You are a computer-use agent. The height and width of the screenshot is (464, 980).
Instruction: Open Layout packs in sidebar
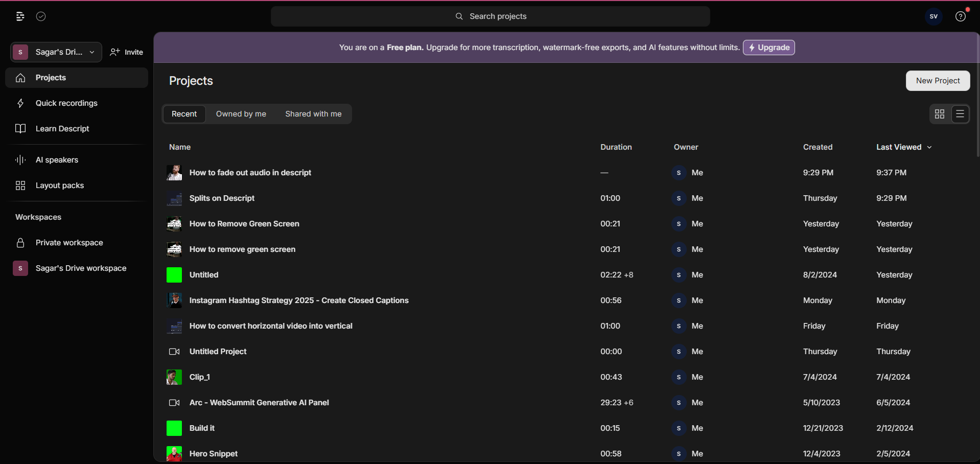[60, 185]
